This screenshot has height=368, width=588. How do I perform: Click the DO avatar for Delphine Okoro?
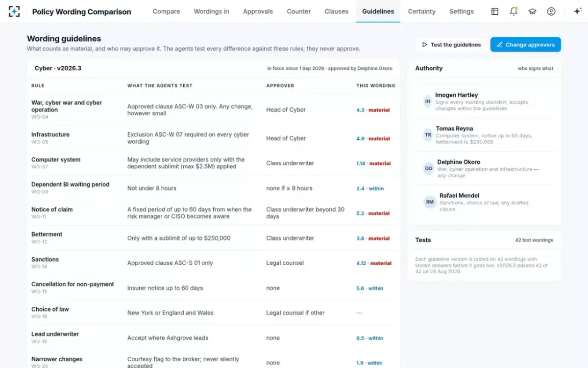pyautogui.click(x=429, y=168)
